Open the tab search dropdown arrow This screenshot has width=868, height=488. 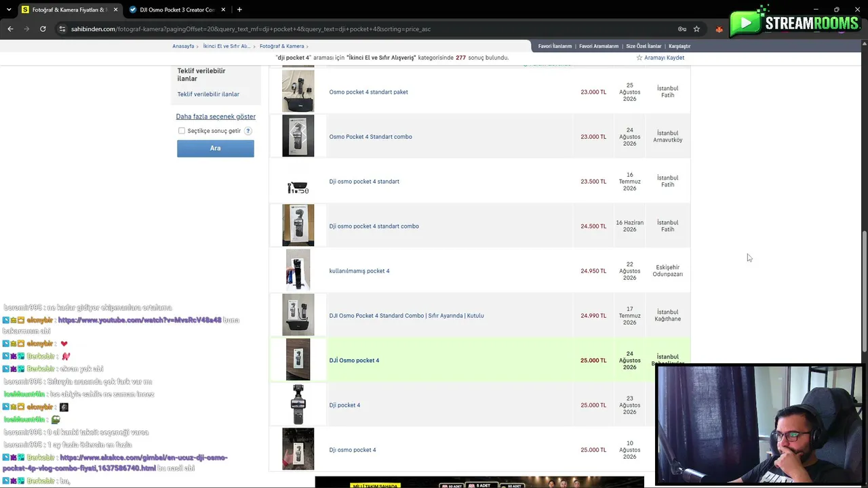tap(8, 9)
